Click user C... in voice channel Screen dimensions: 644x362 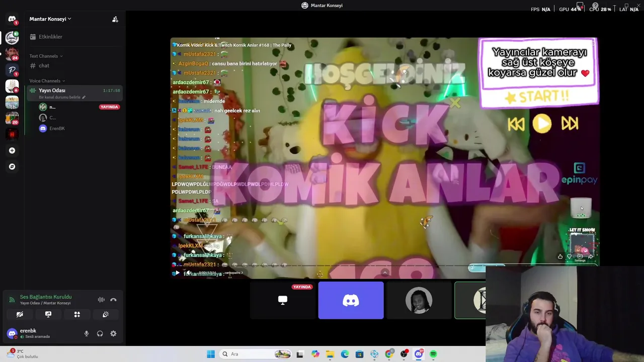click(x=79, y=118)
